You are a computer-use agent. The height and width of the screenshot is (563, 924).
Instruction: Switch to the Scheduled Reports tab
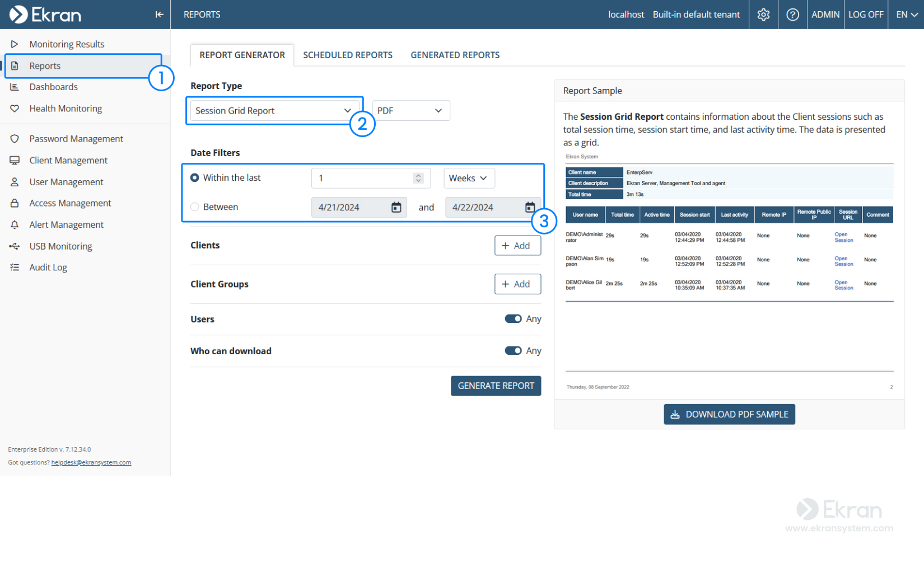348,55
